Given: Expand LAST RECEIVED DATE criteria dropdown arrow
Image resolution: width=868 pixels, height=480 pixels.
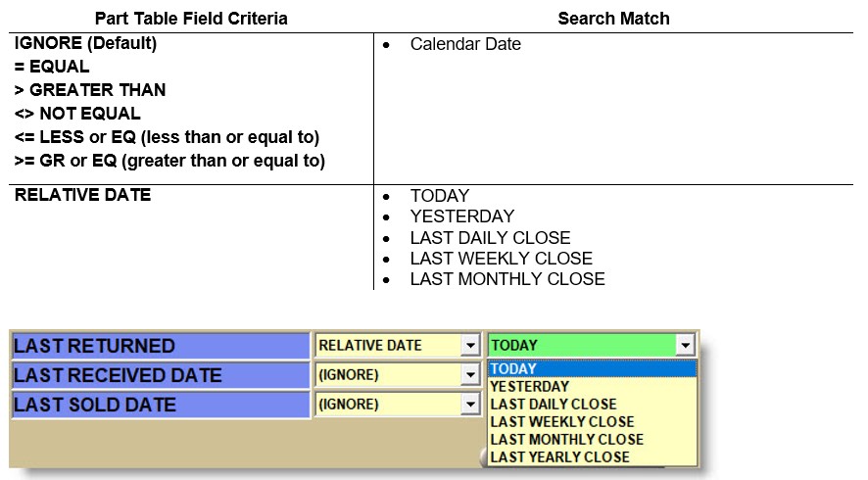Looking at the screenshot, I should click(471, 375).
